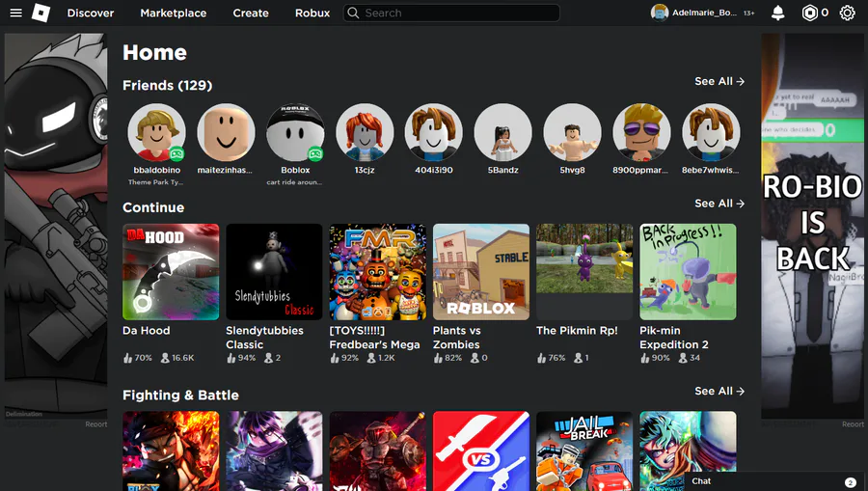
Task: Open maitezinhas friend avatar
Action: pyautogui.click(x=226, y=132)
